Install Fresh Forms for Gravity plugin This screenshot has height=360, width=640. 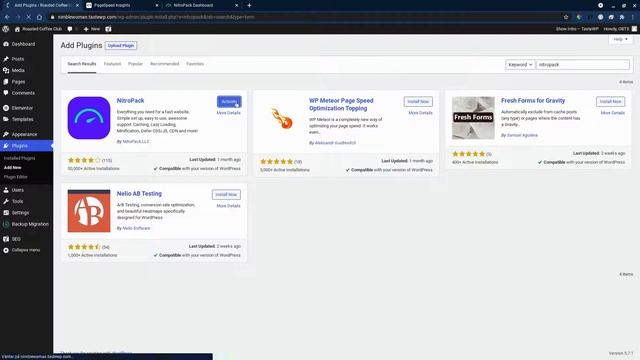[610, 102]
